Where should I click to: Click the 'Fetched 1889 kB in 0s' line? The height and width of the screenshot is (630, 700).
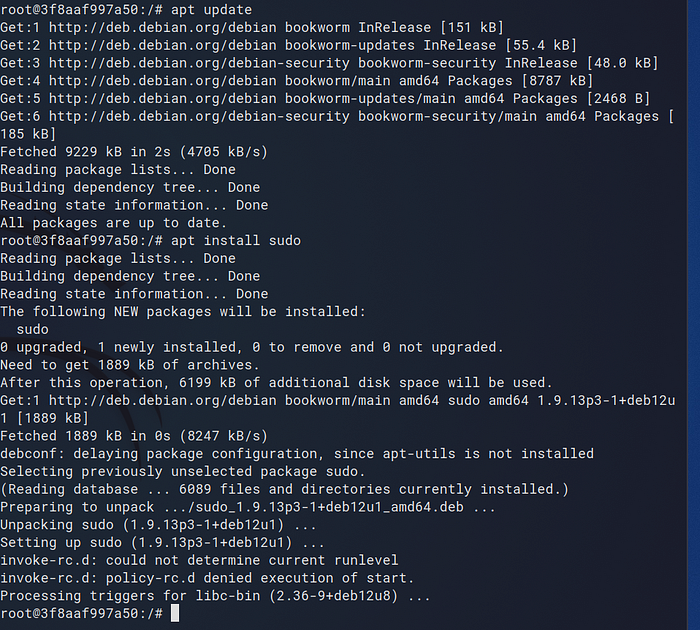pyautogui.click(x=134, y=436)
